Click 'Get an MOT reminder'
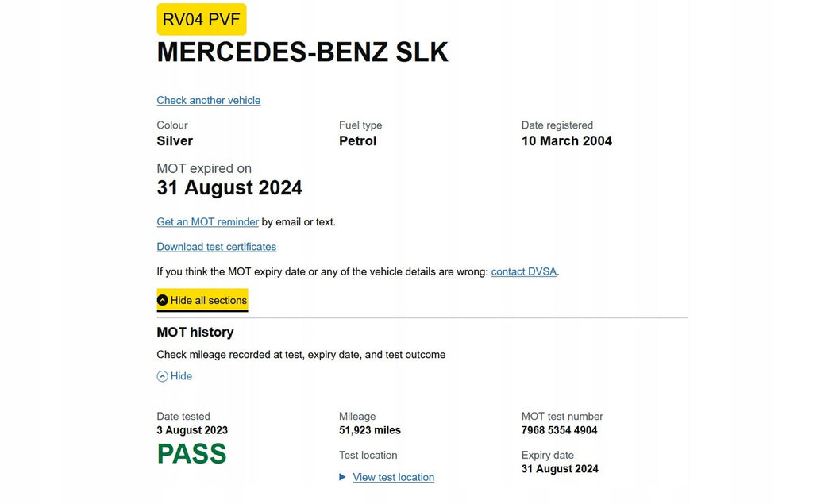 pos(207,221)
